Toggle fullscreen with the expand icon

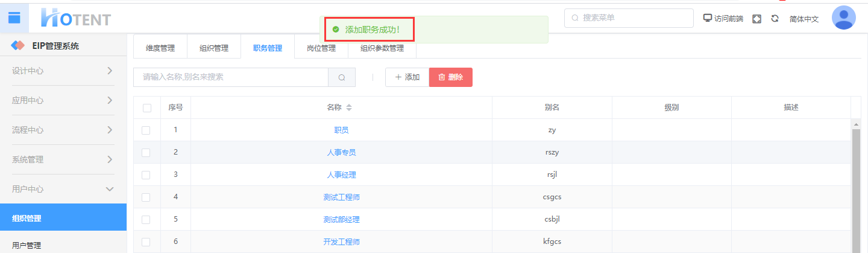[757, 19]
